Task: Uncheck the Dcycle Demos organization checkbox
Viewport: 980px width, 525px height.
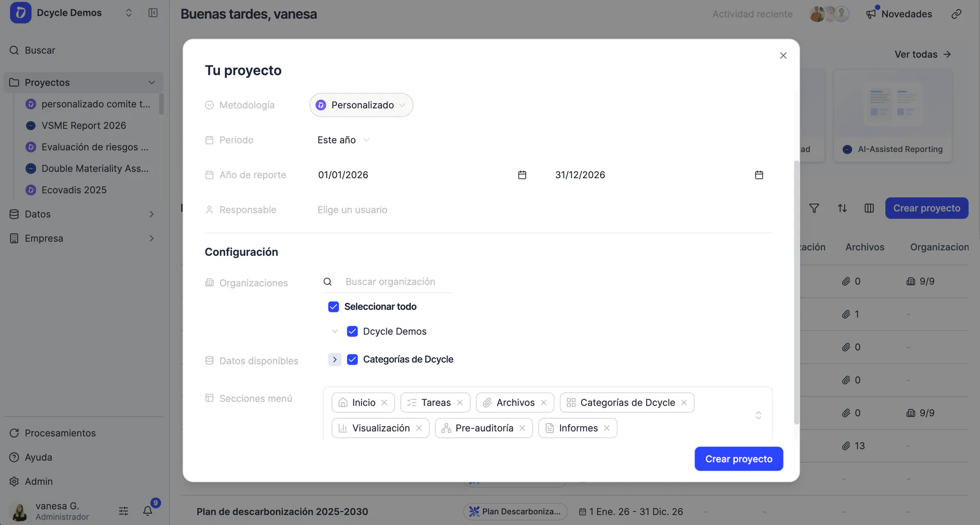Action: pos(352,331)
